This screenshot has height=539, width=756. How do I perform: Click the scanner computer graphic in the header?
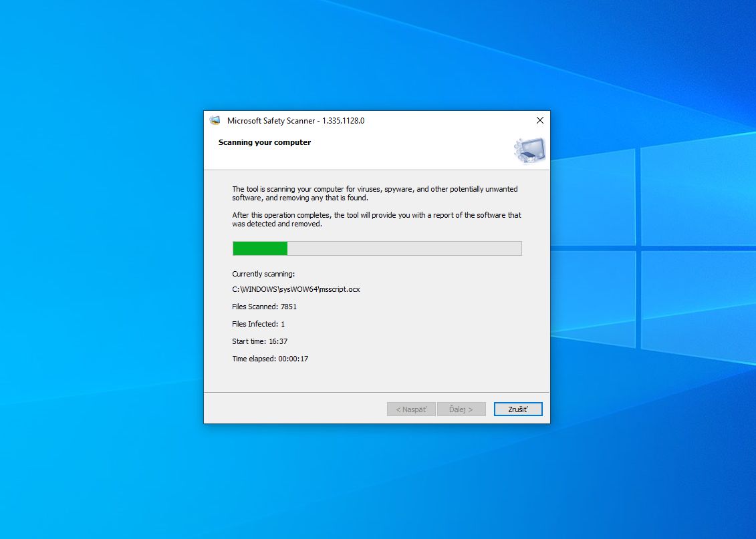529,150
